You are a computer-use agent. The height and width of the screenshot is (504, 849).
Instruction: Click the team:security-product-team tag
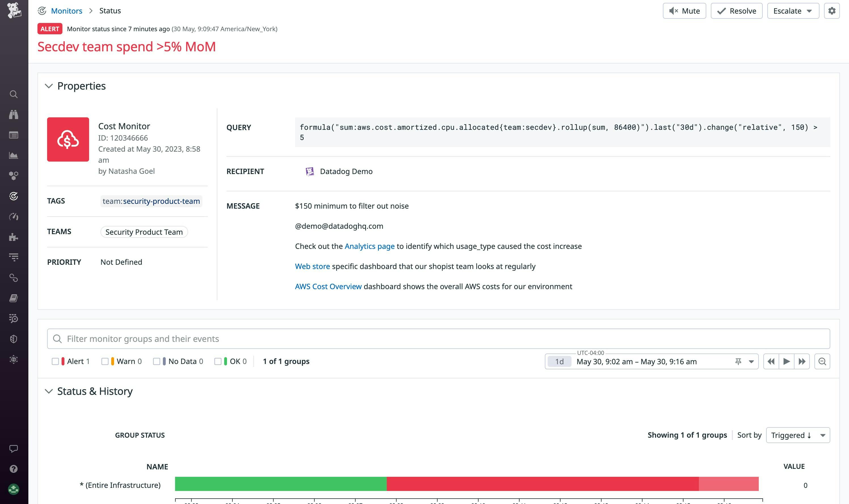pos(151,201)
